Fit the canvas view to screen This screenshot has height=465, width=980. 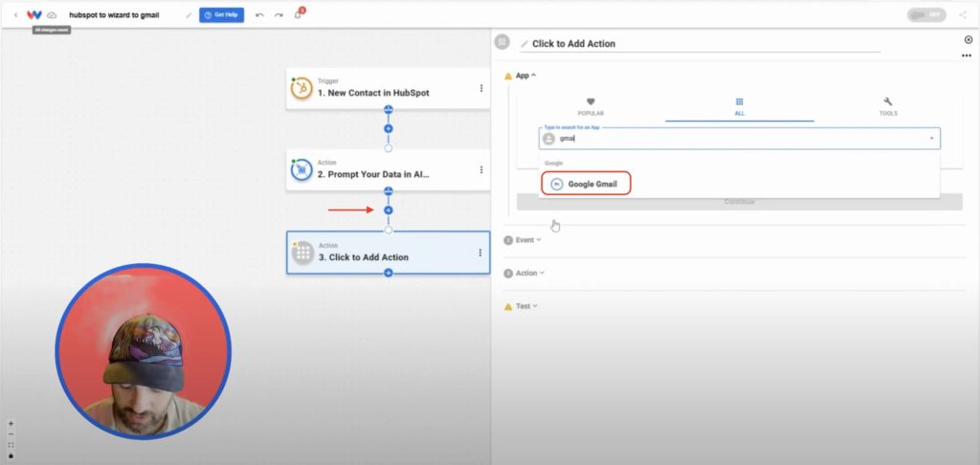pos(11,445)
